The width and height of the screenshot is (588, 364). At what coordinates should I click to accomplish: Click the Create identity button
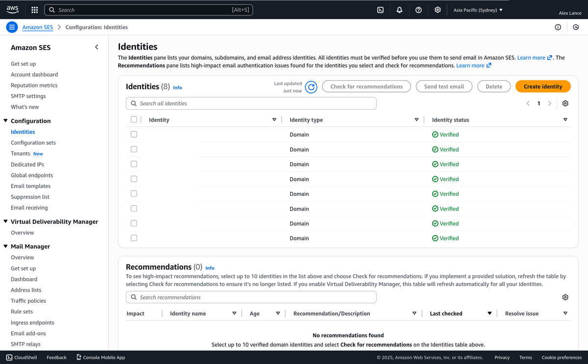pyautogui.click(x=542, y=86)
